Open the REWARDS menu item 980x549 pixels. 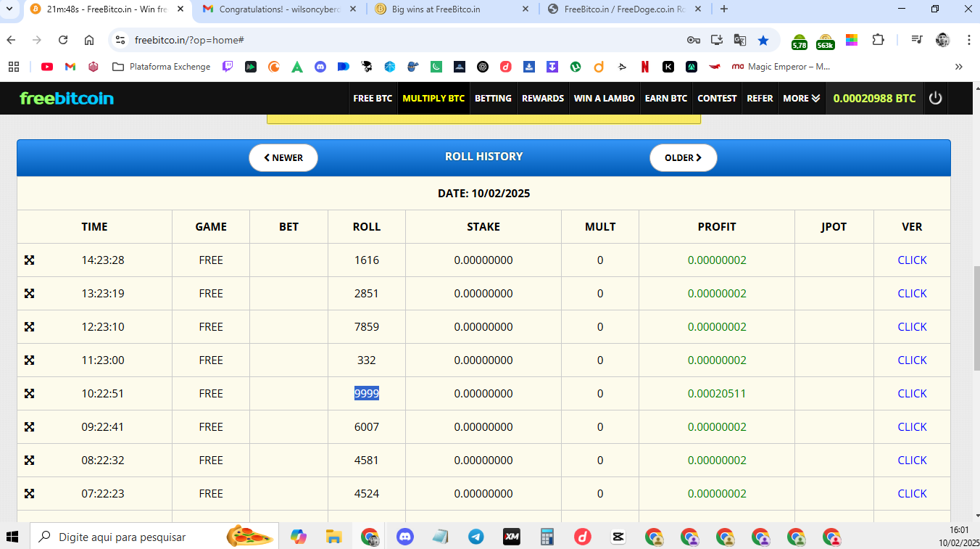tap(543, 98)
